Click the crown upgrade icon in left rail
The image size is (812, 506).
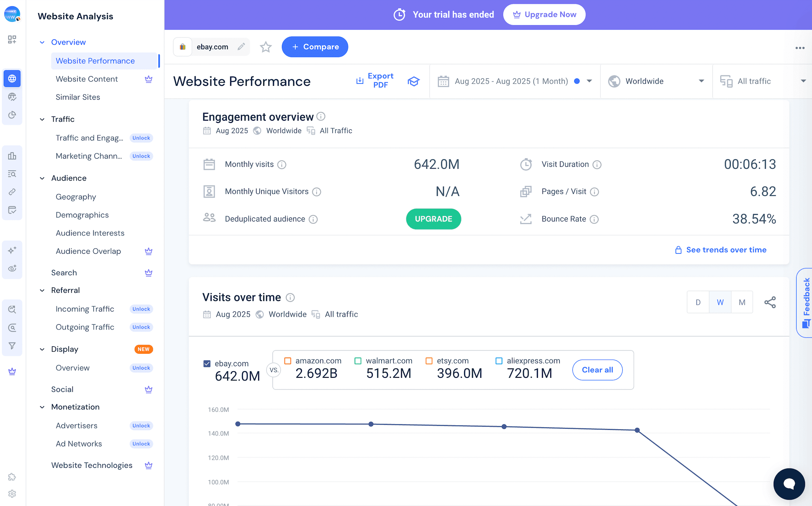pyautogui.click(x=12, y=371)
